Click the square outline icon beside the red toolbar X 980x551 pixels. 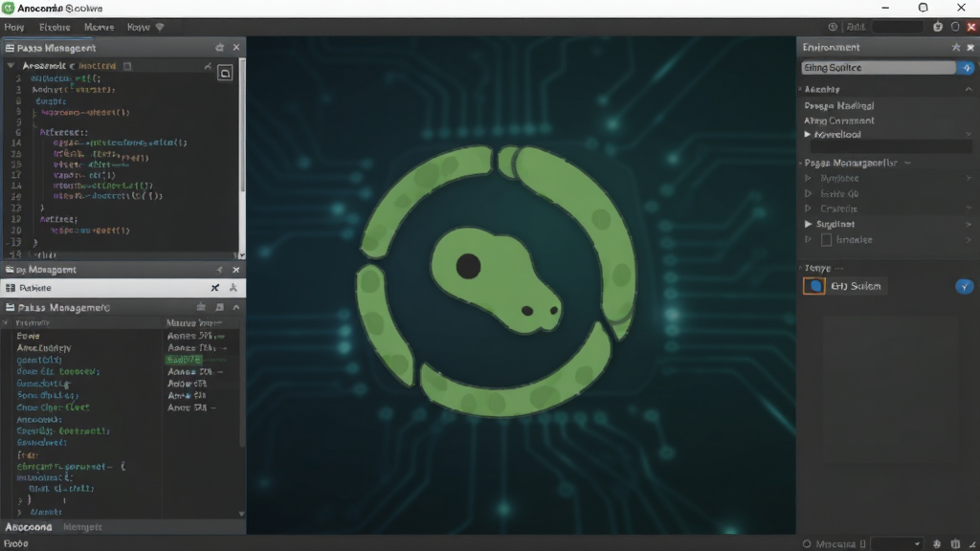pos(955,27)
